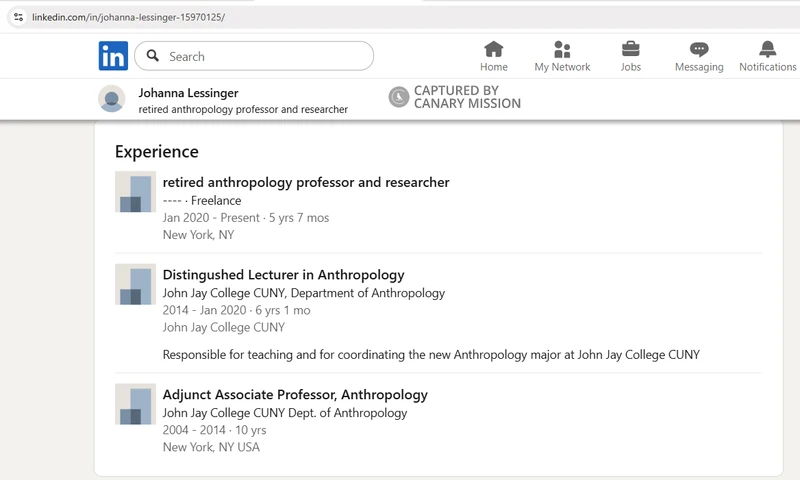Open the Johanna Lessinger name in sticky header
Viewport: 800px width, 480px height.
click(188, 93)
